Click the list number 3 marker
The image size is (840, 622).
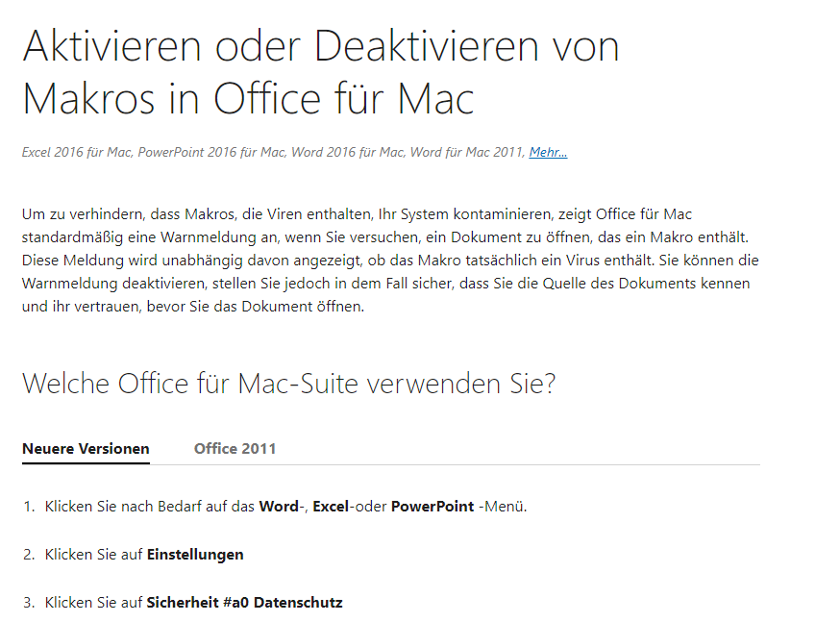click(x=29, y=603)
